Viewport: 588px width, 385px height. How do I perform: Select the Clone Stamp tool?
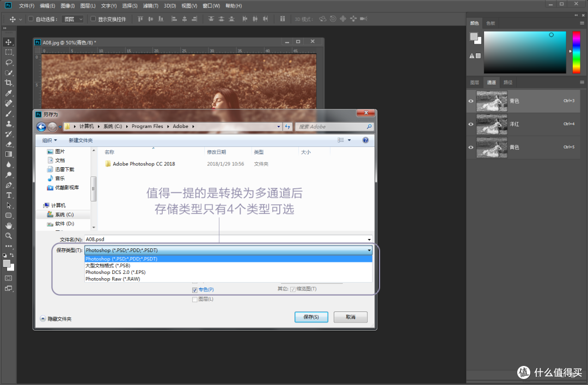click(x=8, y=124)
